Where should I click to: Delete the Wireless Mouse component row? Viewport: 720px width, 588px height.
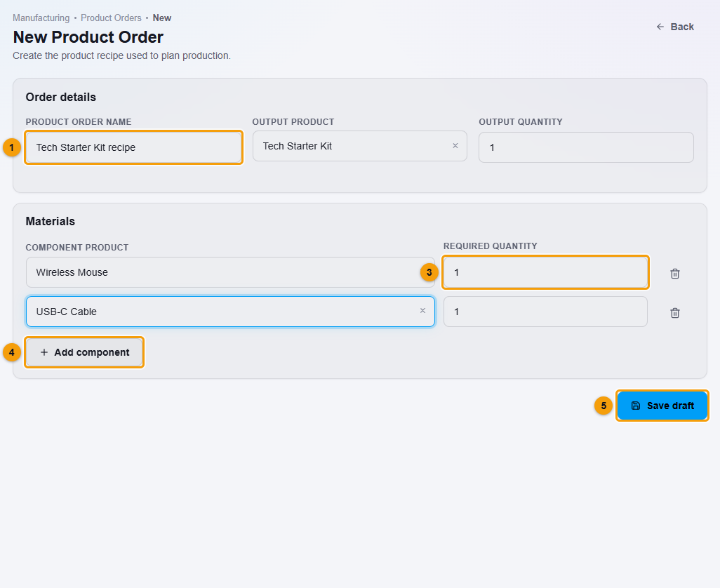(x=674, y=274)
